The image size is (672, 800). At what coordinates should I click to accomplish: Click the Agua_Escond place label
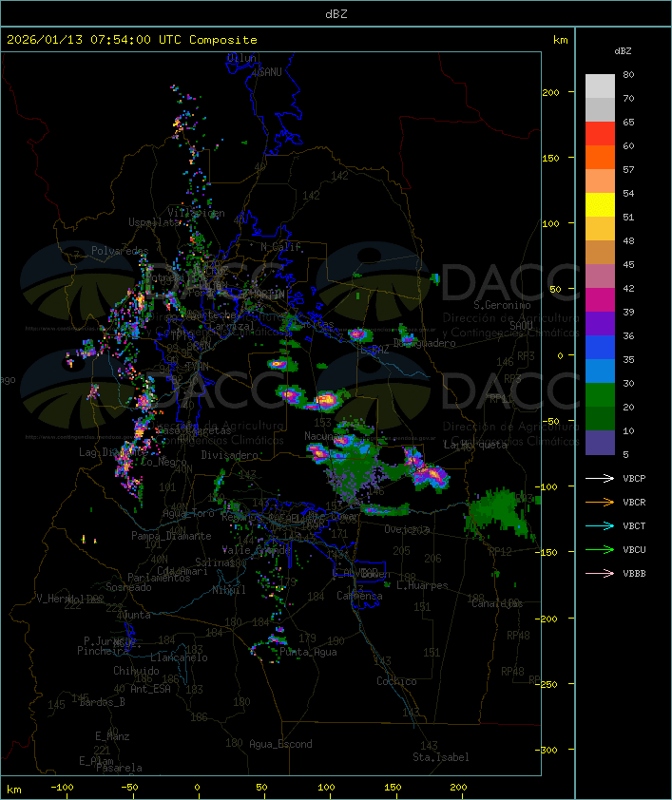(x=280, y=743)
